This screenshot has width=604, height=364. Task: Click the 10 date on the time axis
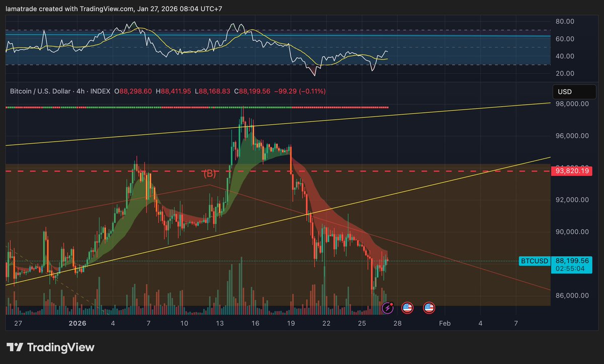[184, 323]
